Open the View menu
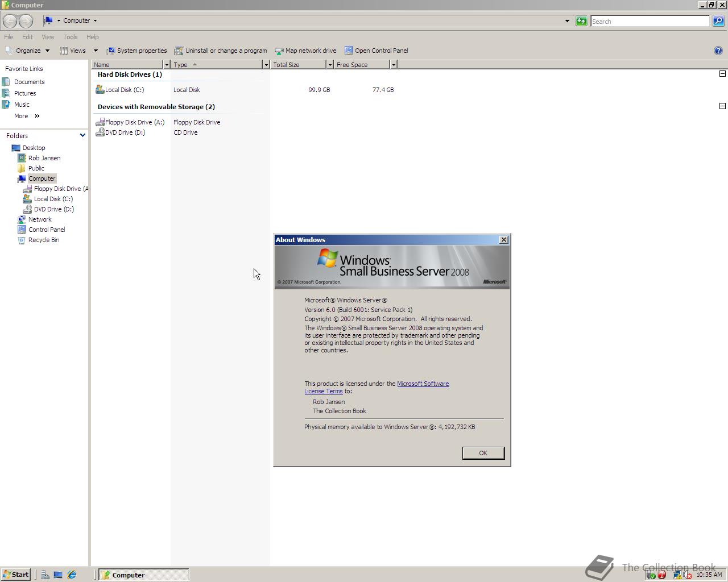Screen dimensions: 728x582 pyautogui.click(x=48, y=37)
